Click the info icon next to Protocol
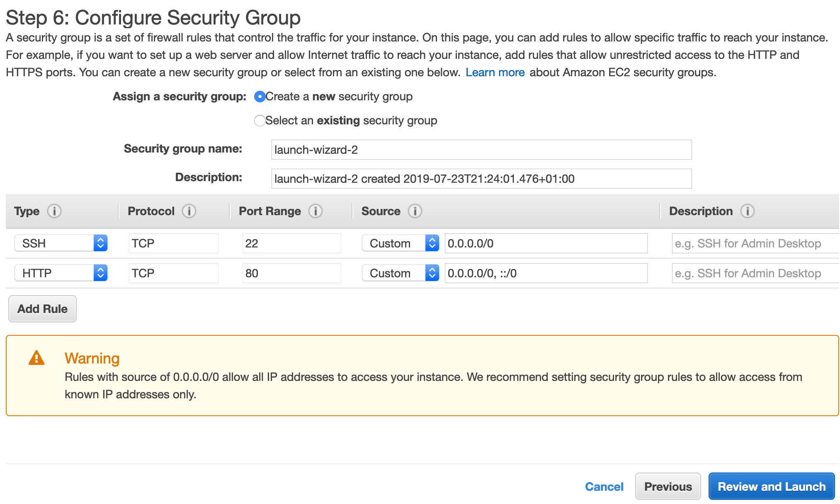Screen dimensions: 840x504 coord(189,211)
